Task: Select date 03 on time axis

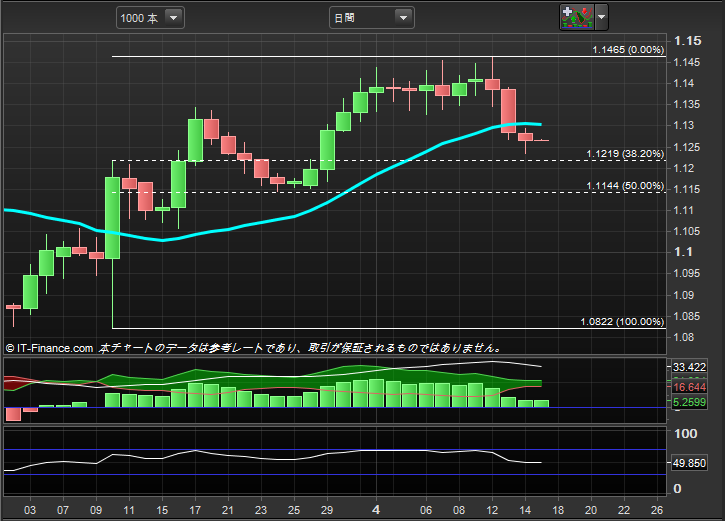Action: click(x=30, y=510)
